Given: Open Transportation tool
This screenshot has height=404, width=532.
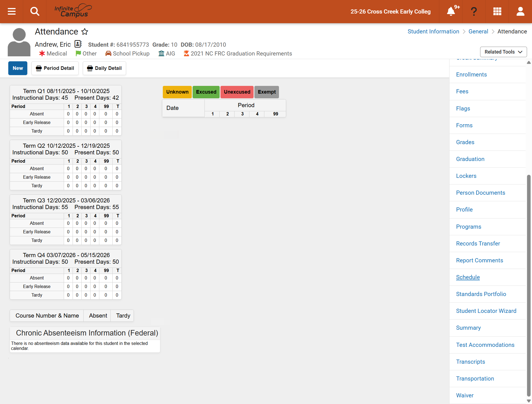Looking at the screenshot, I should (x=475, y=379).
